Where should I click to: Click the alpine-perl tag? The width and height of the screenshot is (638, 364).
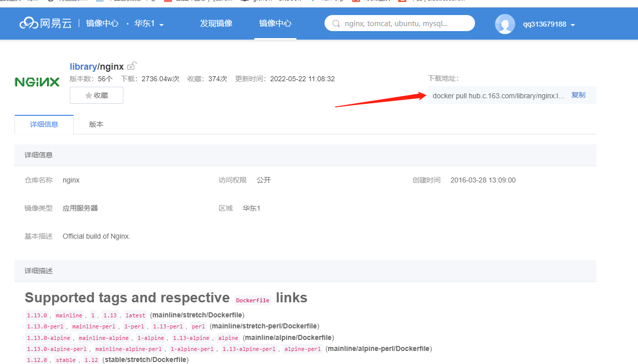pyautogui.click(x=302, y=348)
